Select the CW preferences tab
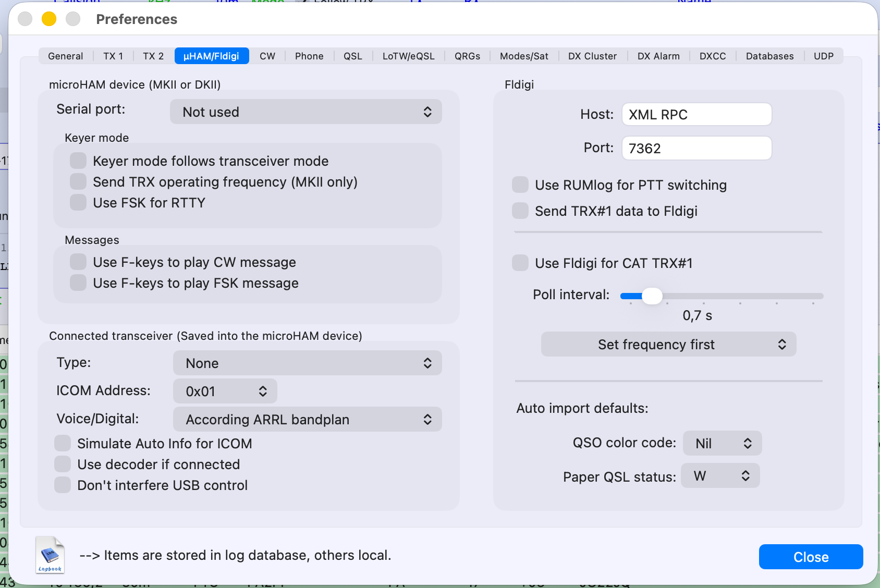880x588 pixels. coord(267,56)
